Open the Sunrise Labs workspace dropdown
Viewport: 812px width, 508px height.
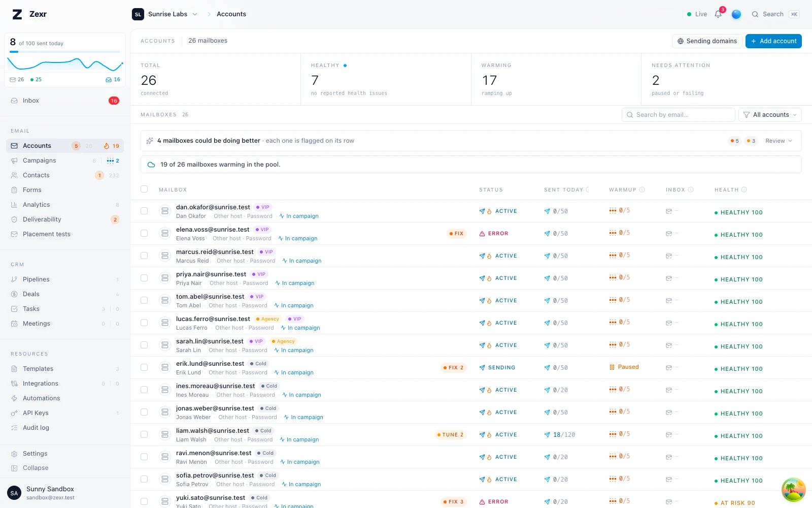[165, 14]
